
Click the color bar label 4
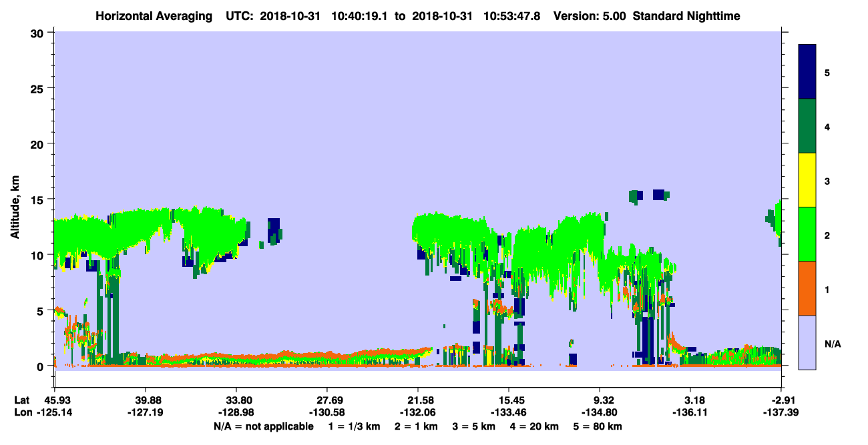click(x=827, y=126)
